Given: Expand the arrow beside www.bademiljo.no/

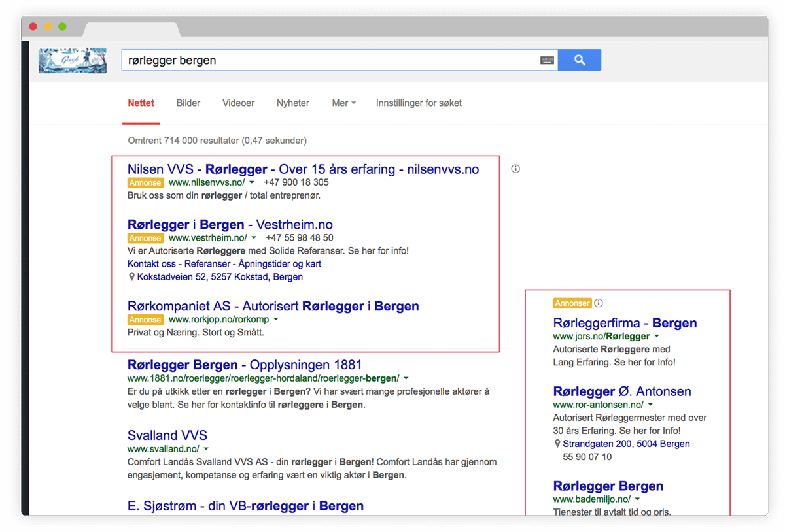Looking at the screenshot, I should tap(637, 499).
